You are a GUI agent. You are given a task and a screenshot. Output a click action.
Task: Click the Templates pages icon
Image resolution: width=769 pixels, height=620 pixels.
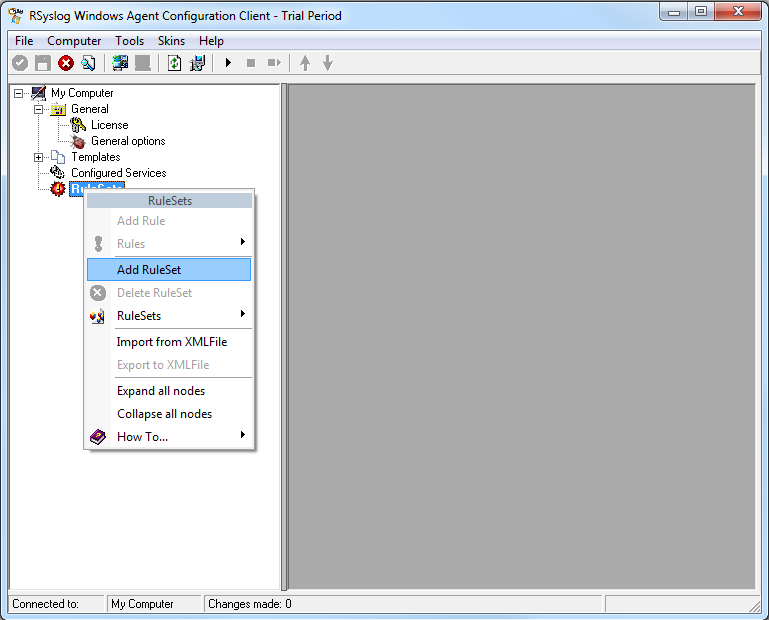click(x=58, y=157)
